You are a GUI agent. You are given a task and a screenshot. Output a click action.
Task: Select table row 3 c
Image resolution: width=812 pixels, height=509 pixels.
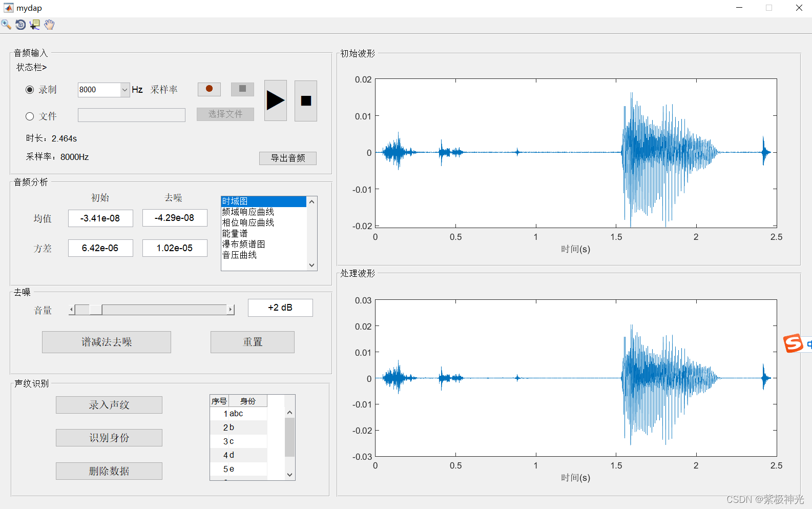coord(239,441)
